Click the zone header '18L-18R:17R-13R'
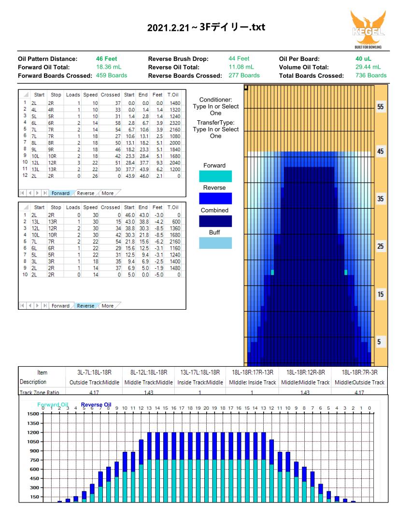The image size is (411, 532). 253,373
